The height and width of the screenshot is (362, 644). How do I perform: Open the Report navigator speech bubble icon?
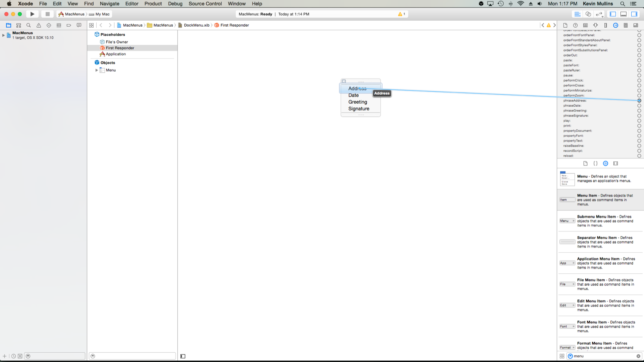pyautogui.click(x=79, y=25)
